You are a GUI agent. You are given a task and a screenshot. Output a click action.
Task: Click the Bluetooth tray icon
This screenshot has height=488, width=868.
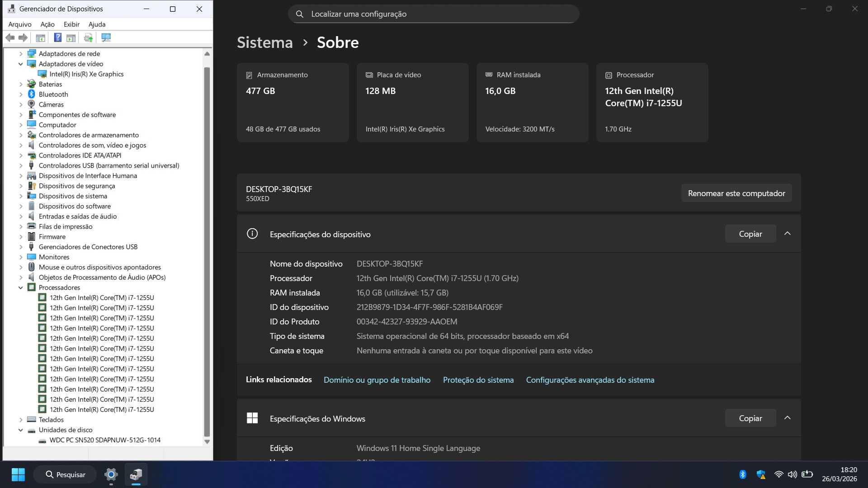(x=742, y=474)
